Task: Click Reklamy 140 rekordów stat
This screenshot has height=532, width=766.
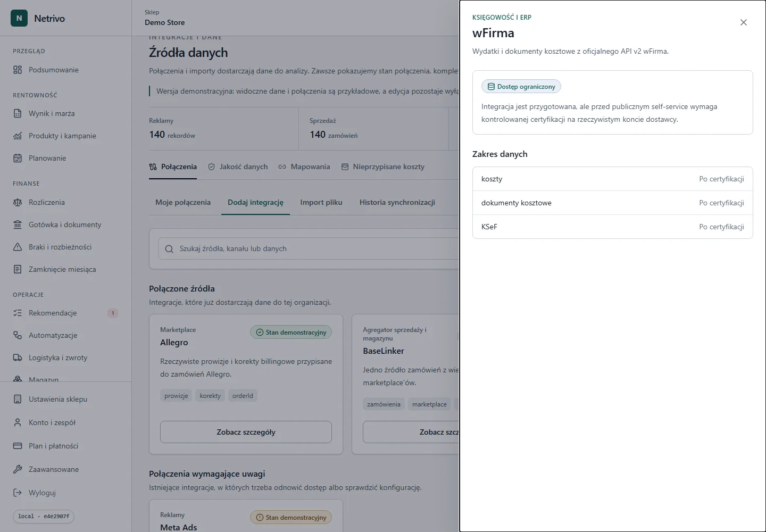Action: tap(223, 129)
